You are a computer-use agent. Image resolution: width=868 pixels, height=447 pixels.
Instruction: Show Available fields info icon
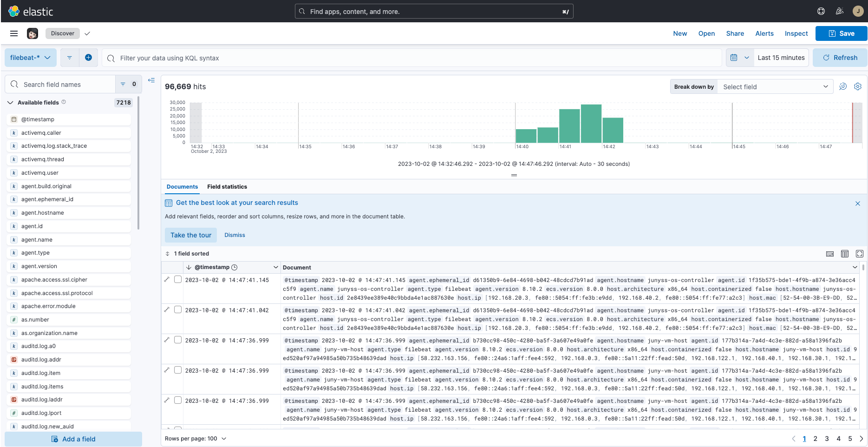[x=64, y=102]
